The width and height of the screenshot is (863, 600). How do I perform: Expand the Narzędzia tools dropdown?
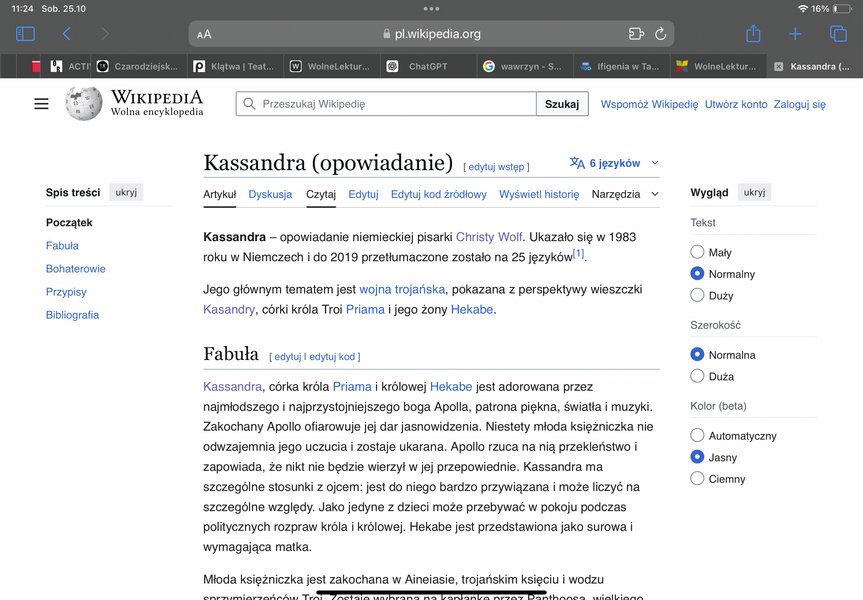coord(625,194)
